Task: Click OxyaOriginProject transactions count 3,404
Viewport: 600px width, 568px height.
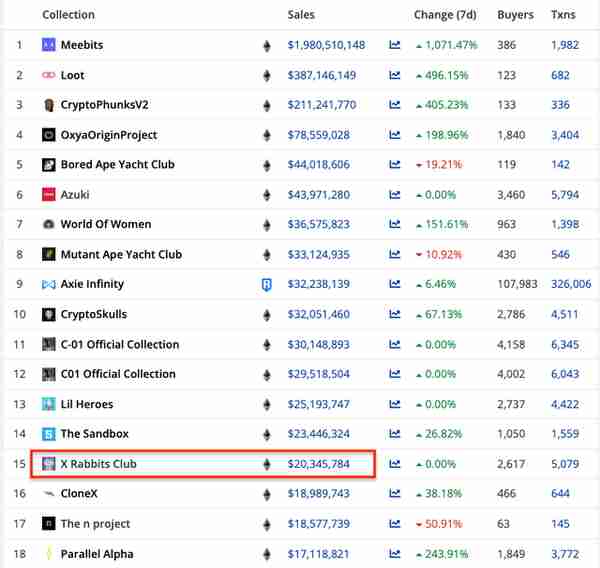Action: 565,135
